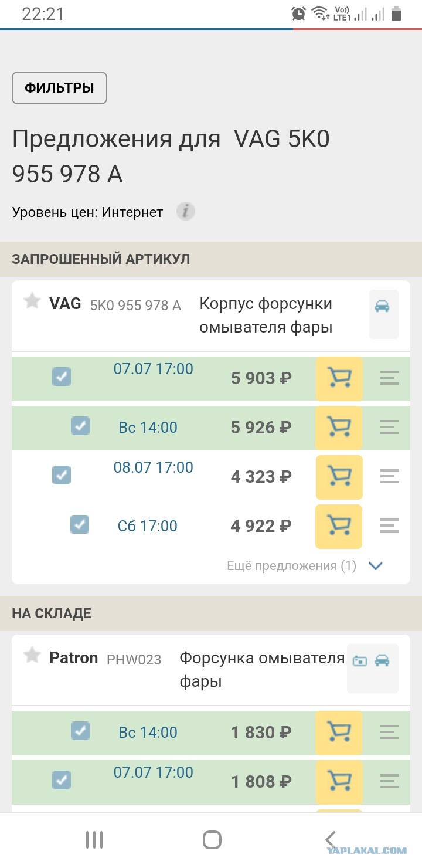Open the Patron PHW023 article link
Image resolution: width=422 pixels, height=868 pixels.
point(134,660)
